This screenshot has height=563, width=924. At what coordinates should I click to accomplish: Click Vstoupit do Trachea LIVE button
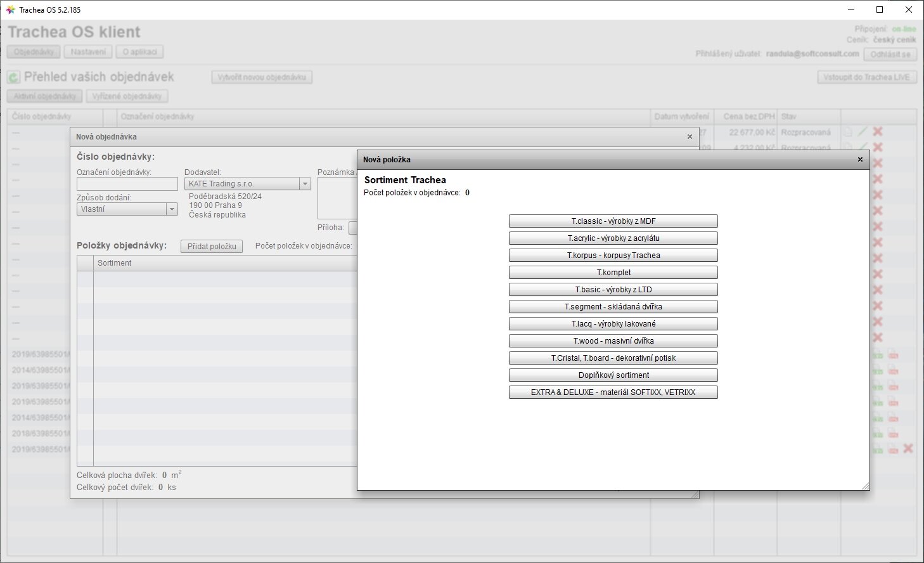click(866, 77)
